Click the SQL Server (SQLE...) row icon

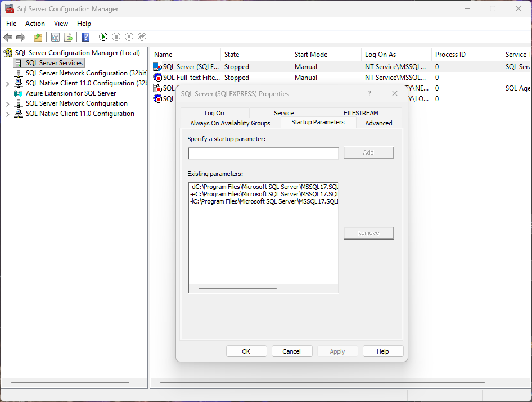[x=157, y=67]
